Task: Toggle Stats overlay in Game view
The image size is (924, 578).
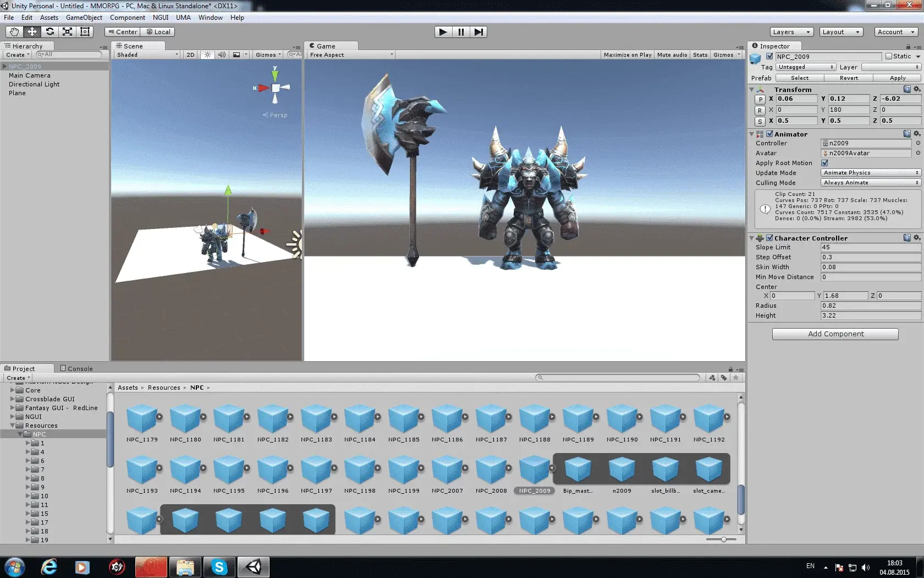Action: 700,54
